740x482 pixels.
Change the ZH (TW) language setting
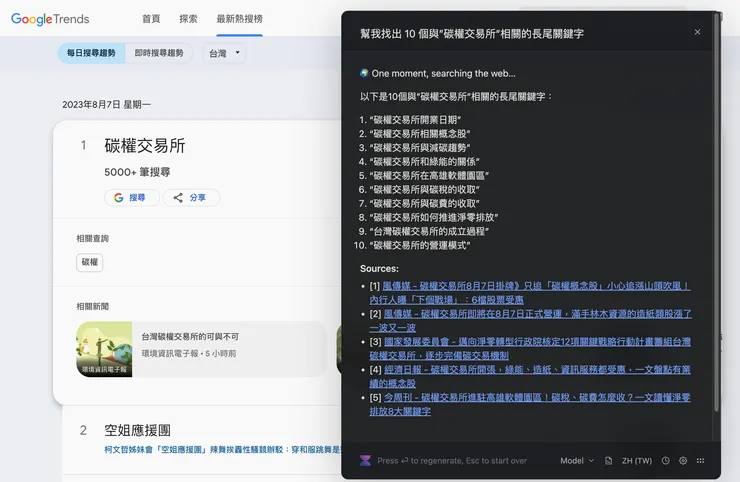click(637, 461)
